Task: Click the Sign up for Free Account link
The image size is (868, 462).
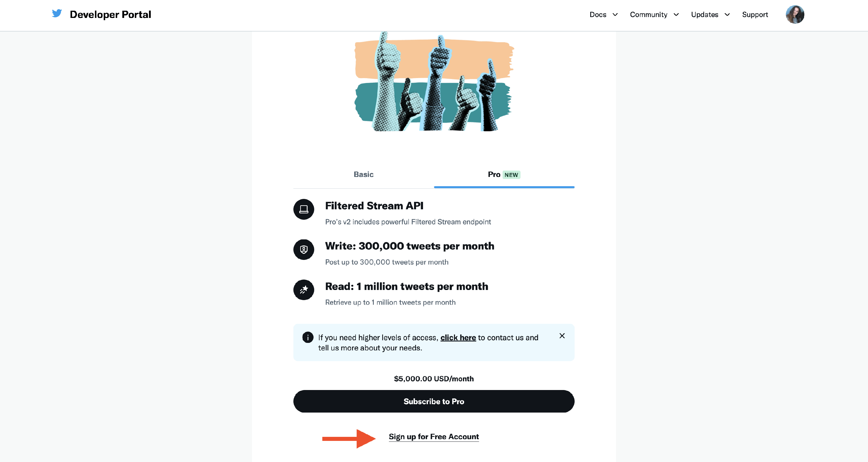Action: click(x=434, y=437)
